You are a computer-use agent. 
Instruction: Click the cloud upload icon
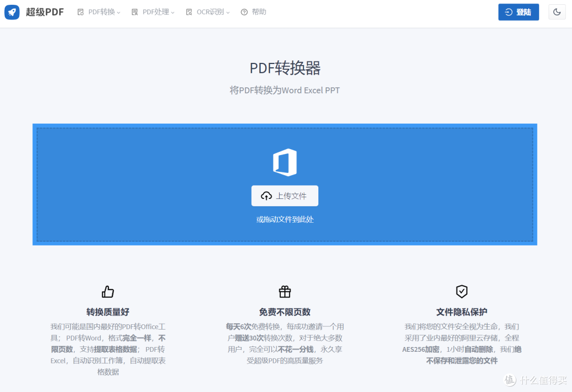[266, 196]
